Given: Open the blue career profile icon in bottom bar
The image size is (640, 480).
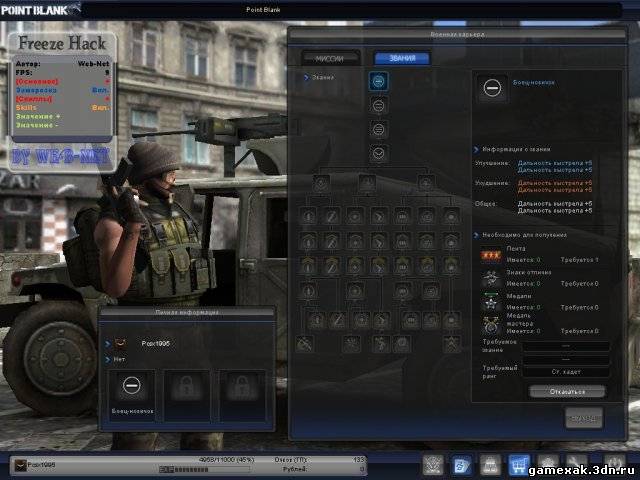Looking at the screenshot, I should [461, 465].
